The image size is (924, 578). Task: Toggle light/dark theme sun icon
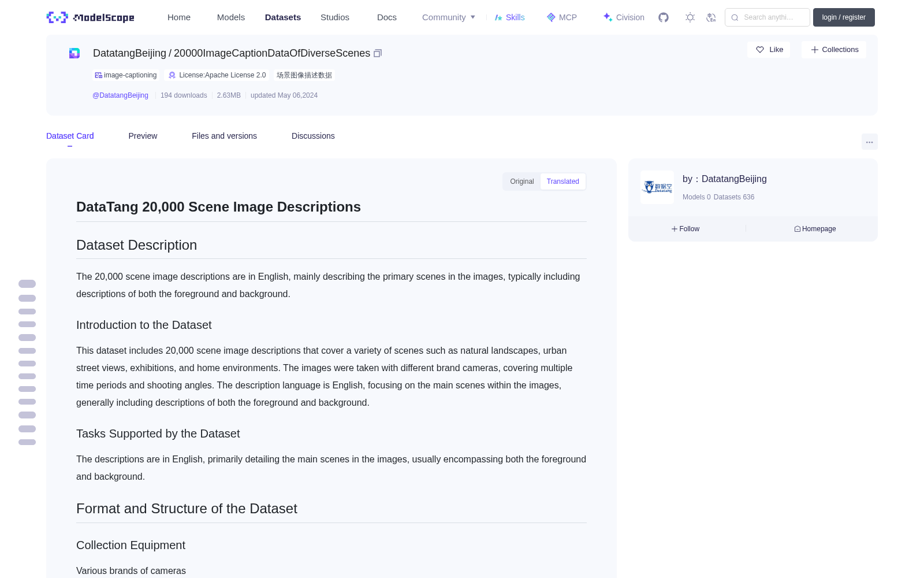tap(690, 17)
